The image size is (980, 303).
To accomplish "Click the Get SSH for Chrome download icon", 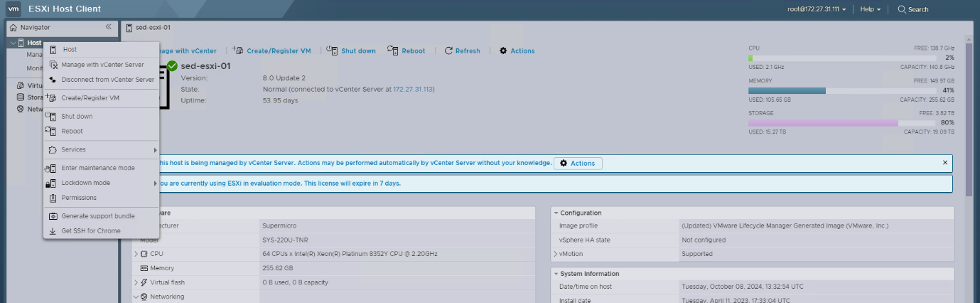I will click(53, 231).
